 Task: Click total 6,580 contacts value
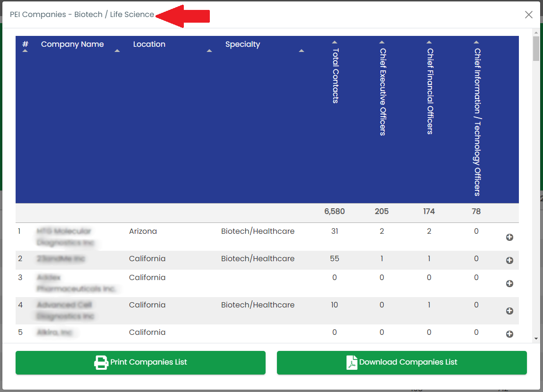pyautogui.click(x=335, y=212)
